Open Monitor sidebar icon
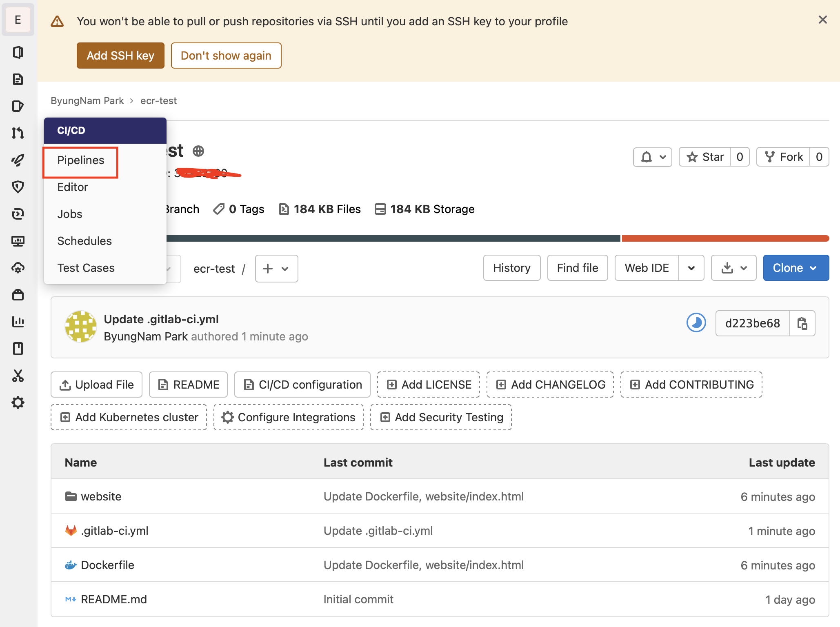Image resolution: width=840 pixels, height=627 pixels. click(18, 241)
